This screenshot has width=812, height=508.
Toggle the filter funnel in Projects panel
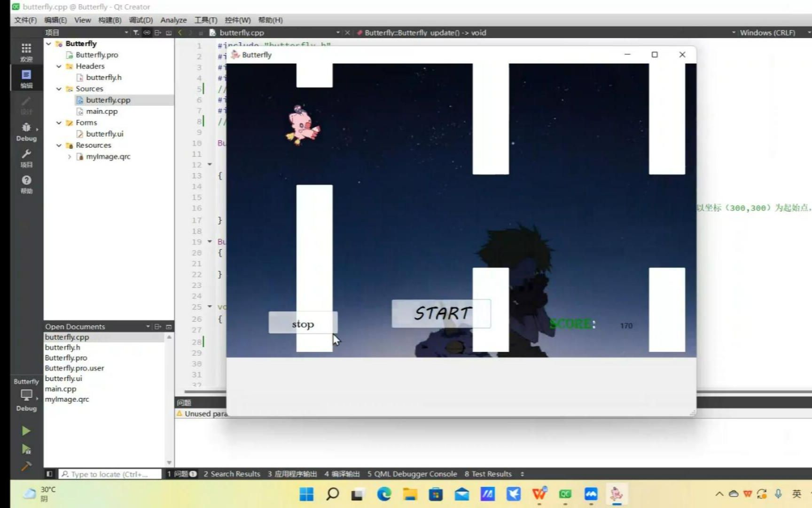[x=135, y=32]
